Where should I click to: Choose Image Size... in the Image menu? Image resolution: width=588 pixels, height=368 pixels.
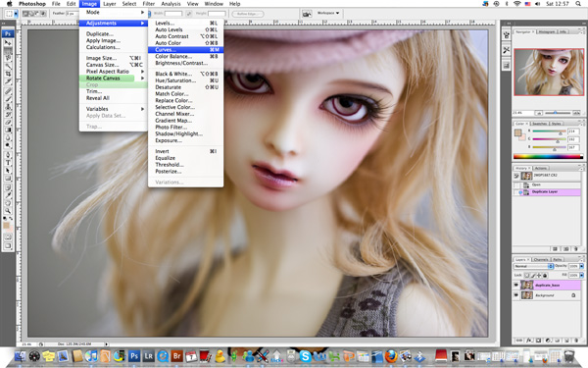(114, 58)
